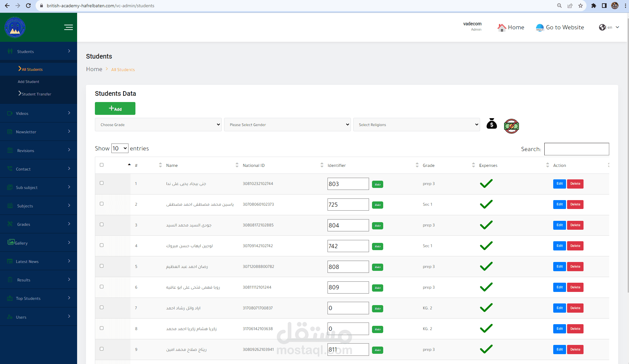Image resolution: width=629 pixels, height=364 pixels.
Task: Click the house Home icon in the header
Action: pyautogui.click(x=501, y=28)
